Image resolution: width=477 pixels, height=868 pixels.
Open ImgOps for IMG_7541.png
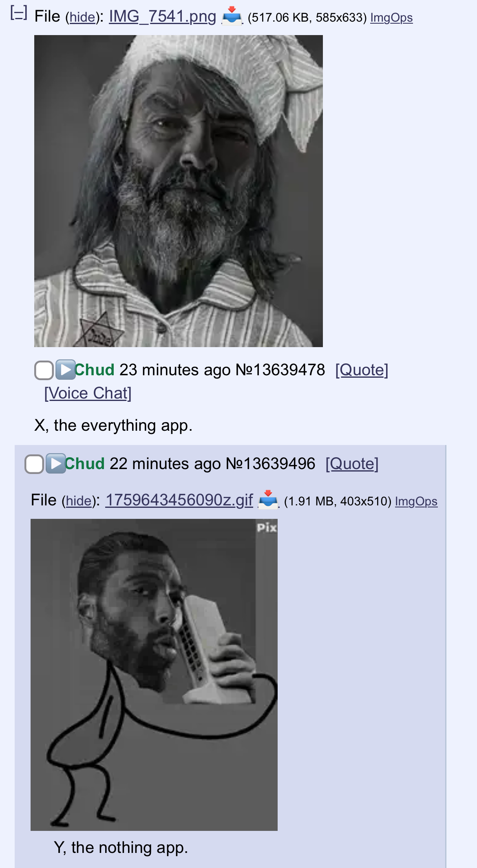coord(391,18)
